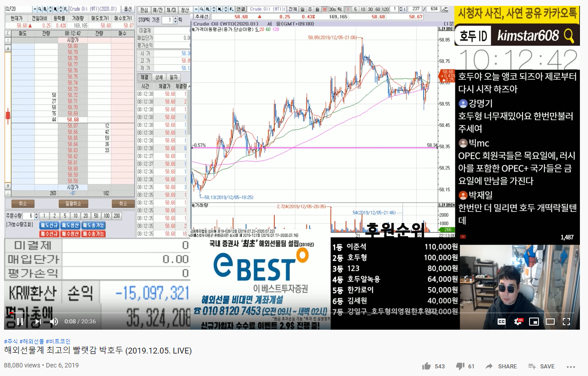Adjust the STOP틱 기준 stepper
This screenshot has width=588, height=376.
coord(175,20)
